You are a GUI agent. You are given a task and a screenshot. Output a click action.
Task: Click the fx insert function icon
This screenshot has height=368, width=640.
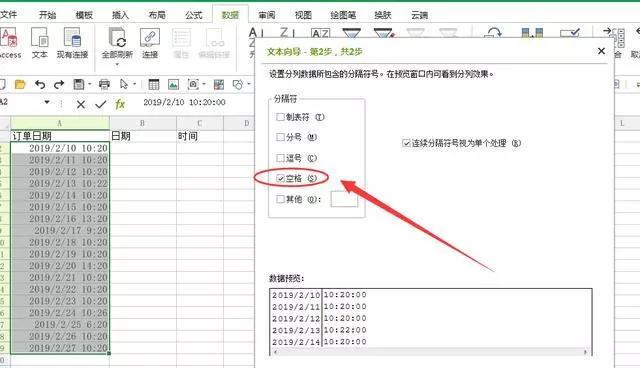point(120,104)
